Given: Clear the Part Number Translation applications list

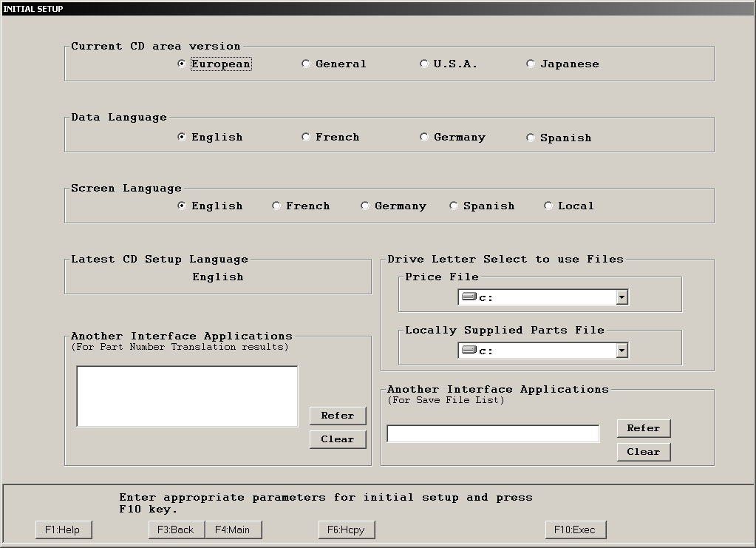Looking at the screenshot, I should (x=338, y=439).
